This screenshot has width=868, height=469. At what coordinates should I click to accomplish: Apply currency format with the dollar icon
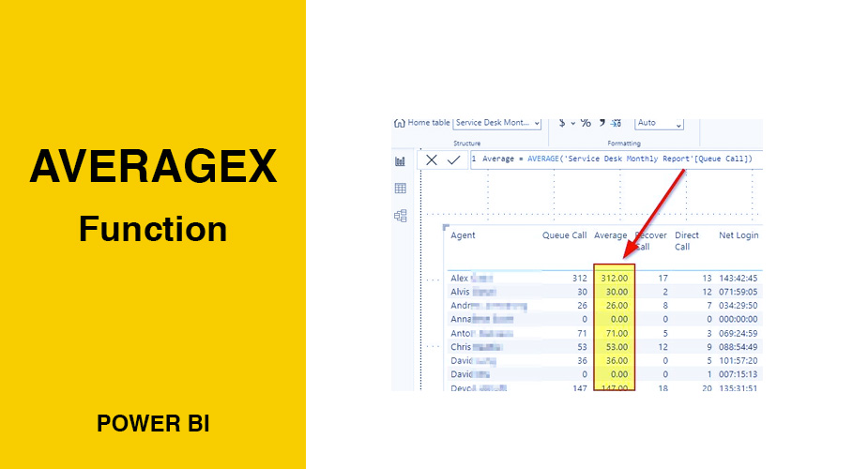click(x=562, y=123)
